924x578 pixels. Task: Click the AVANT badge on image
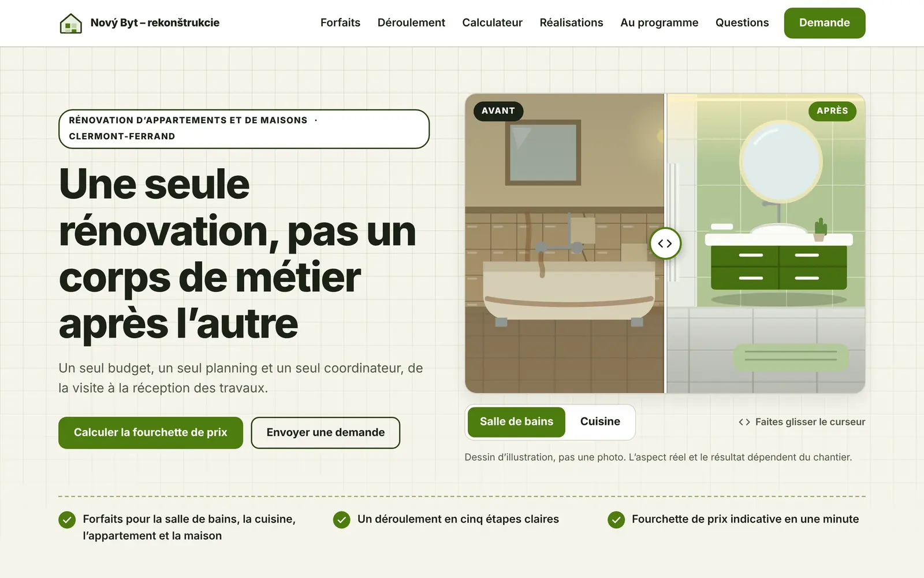(x=498, y=111)
